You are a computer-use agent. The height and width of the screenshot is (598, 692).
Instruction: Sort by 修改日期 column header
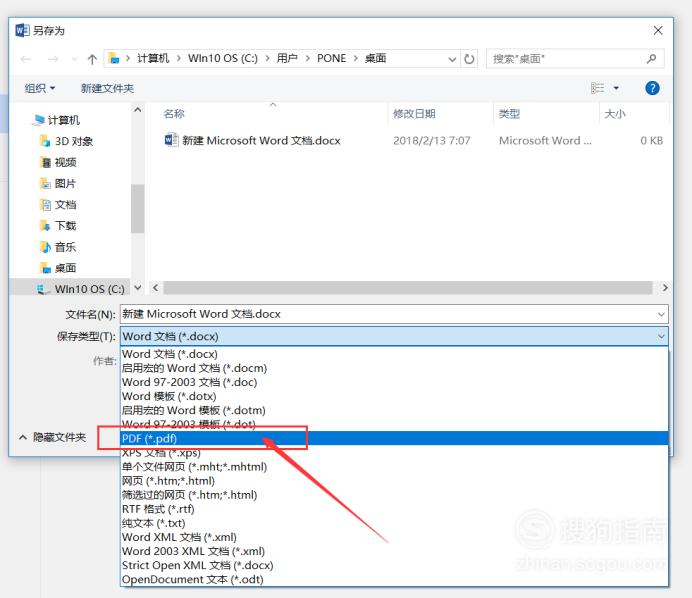click(x=414, y=114)
